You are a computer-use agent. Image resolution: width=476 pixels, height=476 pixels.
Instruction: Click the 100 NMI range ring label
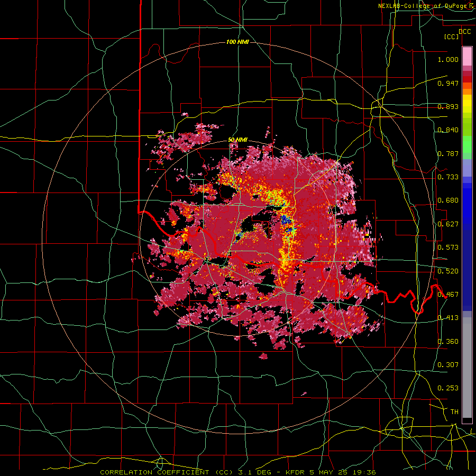click(x=237, y=42)
